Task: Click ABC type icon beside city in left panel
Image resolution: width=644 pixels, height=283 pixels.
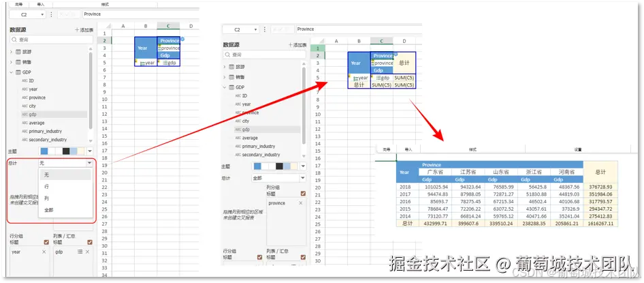Action: (25, 106)
